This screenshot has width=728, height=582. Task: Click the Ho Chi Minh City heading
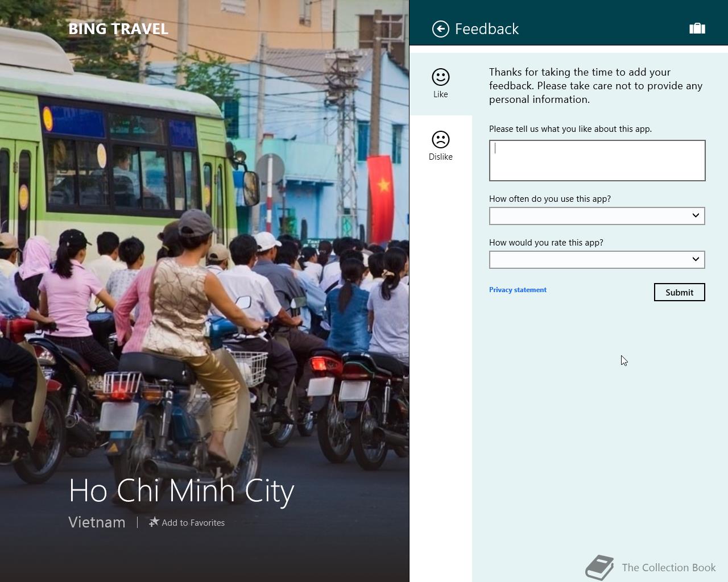181,491
